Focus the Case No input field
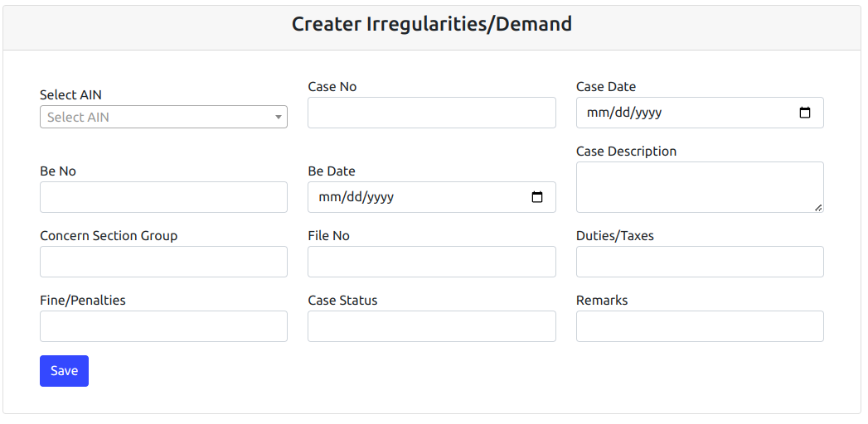 pos(432,113)
